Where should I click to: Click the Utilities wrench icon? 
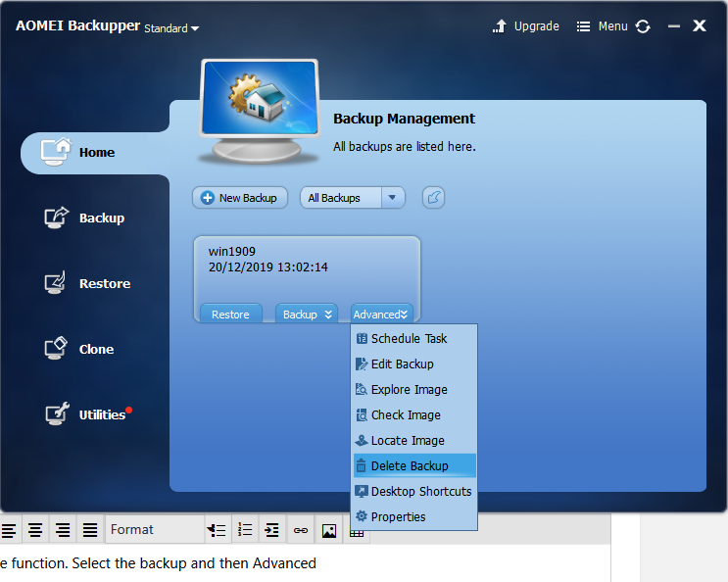click(57, 413)
